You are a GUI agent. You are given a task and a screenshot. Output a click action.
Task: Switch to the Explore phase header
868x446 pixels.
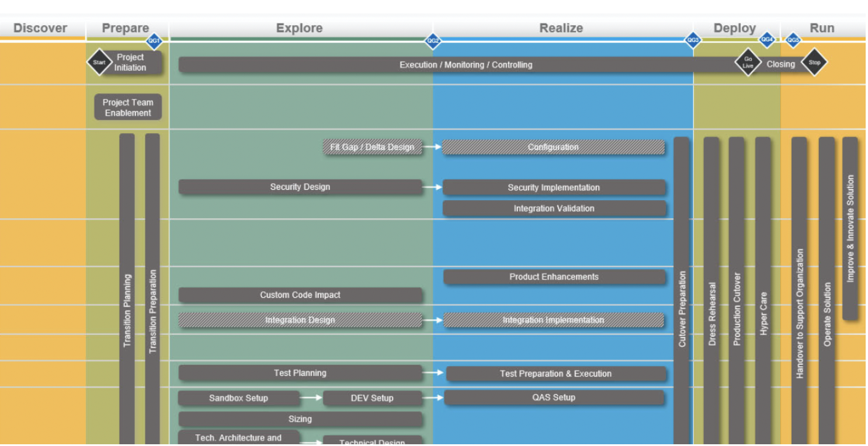pyautogui.click(x=299, y=28)
